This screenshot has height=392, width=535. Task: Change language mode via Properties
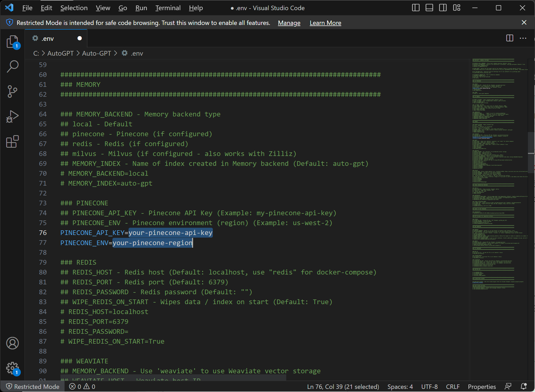click(482, 387)
